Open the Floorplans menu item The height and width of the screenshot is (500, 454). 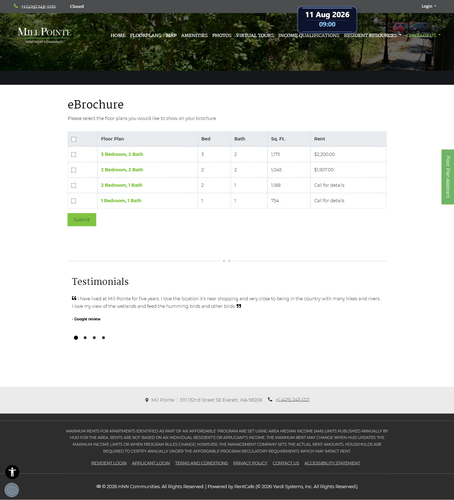(x=145, y=35)
